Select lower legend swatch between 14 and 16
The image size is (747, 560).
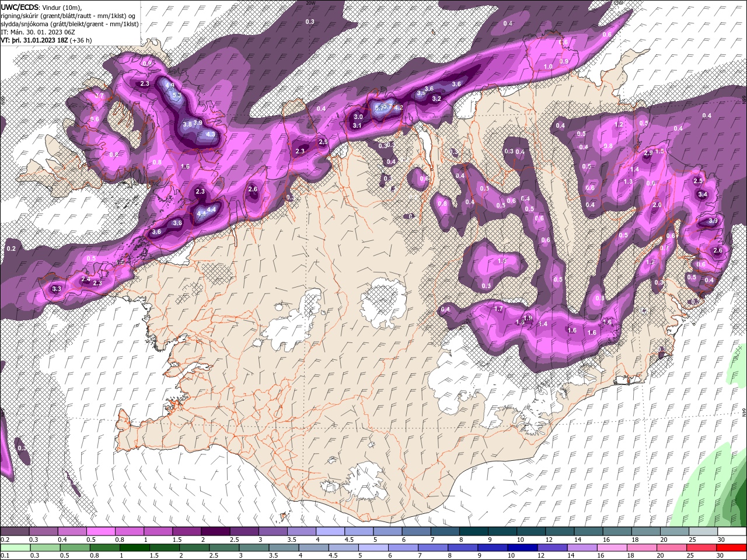click(582, 548)
